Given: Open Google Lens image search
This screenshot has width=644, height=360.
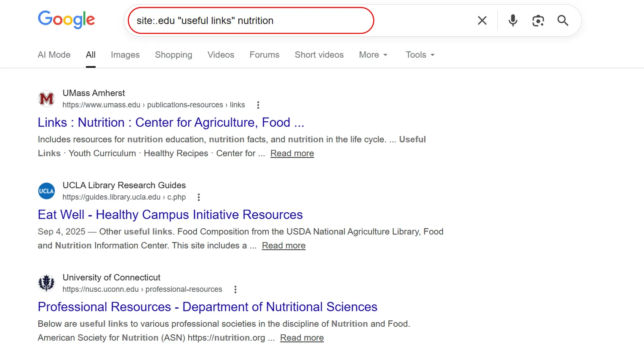Looking at the screenshot, I should [538, 20].
